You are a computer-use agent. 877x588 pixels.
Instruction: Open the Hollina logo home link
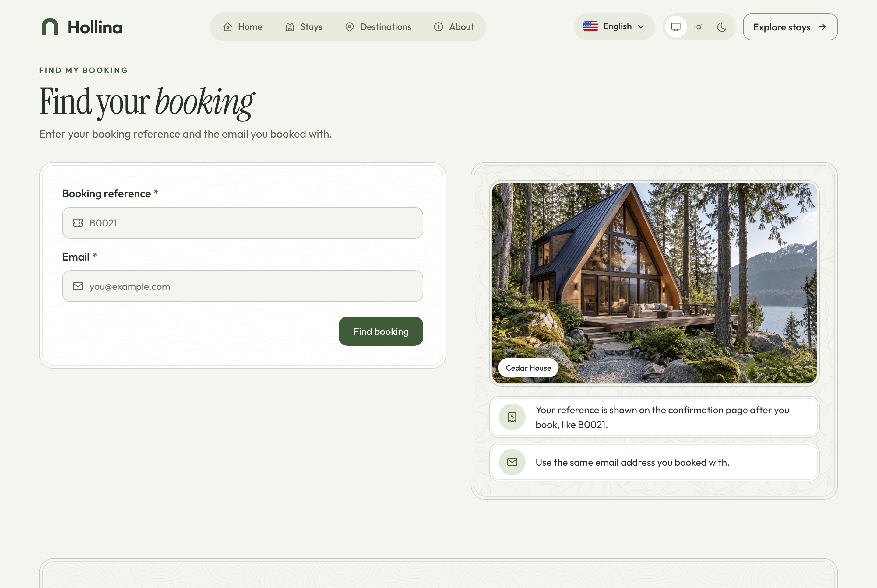pos(82,27)
